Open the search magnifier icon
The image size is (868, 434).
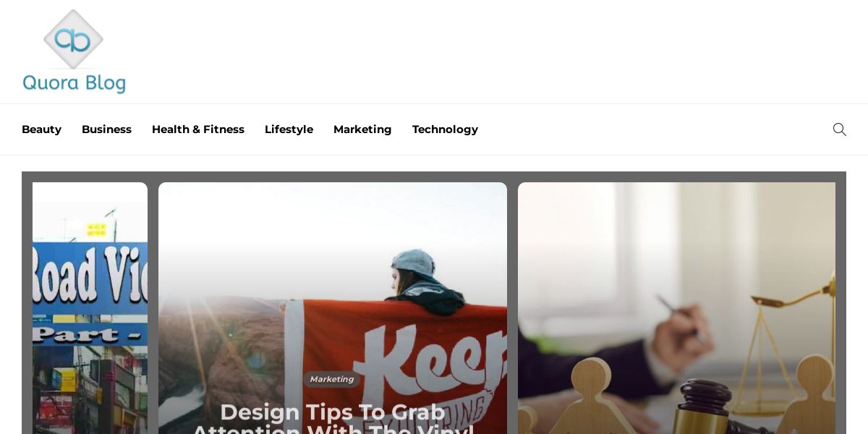pos(839,129)
